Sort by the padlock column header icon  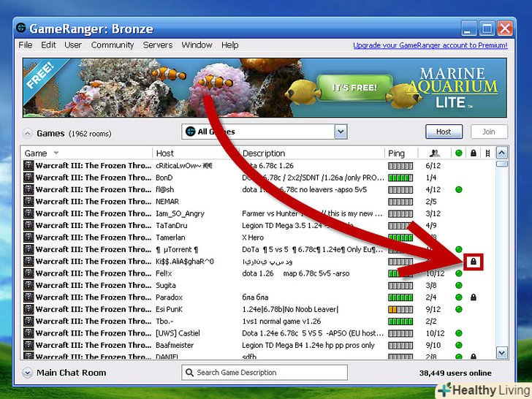pos(474,153)
